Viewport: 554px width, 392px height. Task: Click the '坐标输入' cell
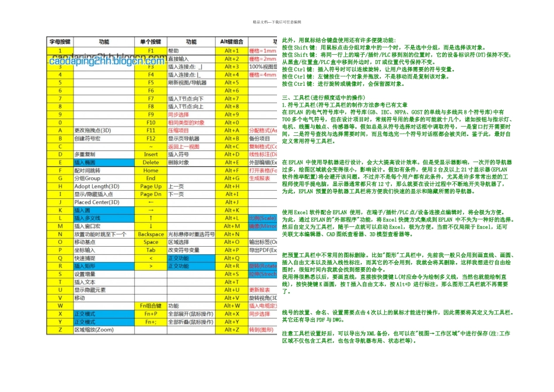click(x=104, y=250)
